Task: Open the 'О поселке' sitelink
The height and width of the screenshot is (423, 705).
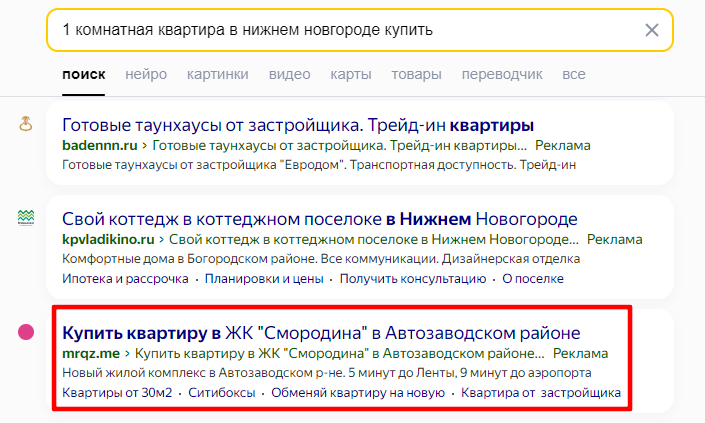Action: coord(533,279)
